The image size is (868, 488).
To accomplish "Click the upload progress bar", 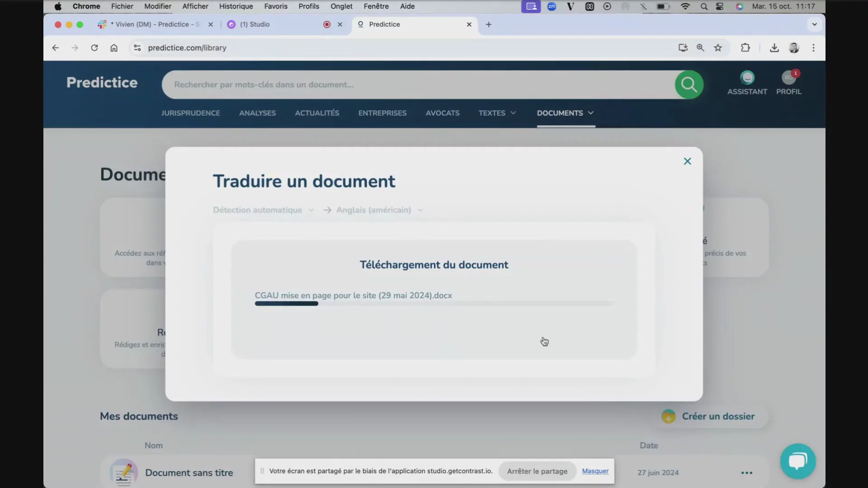I will click(x=434, y=304).
